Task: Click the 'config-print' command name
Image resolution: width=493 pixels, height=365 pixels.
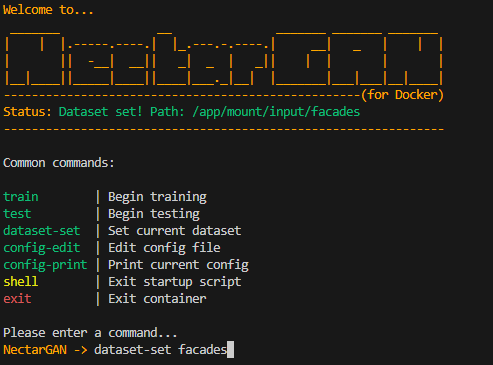Action: pos(45,265)
